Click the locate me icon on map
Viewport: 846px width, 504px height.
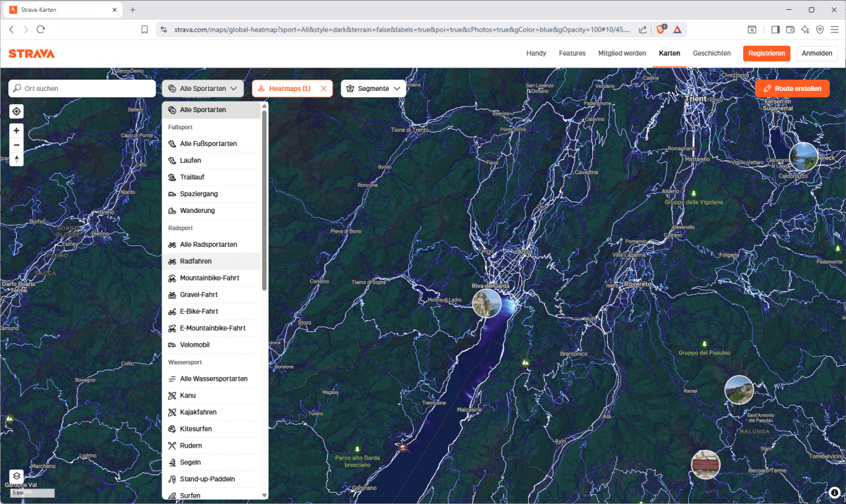coord(16,111)
